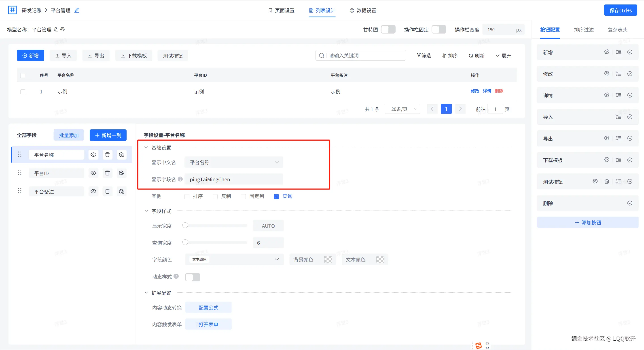
Task: Switch to the 排序过滤 tab
Action: coord(584,30)
